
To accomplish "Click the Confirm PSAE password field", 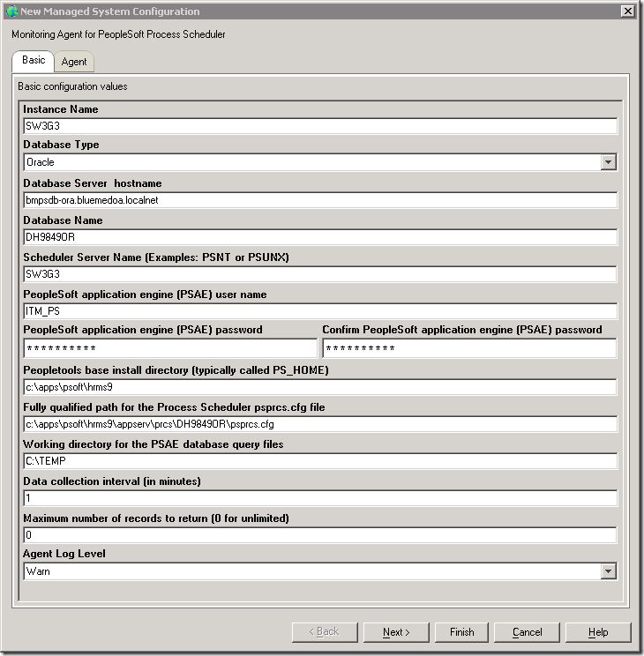I will [469, 348].
